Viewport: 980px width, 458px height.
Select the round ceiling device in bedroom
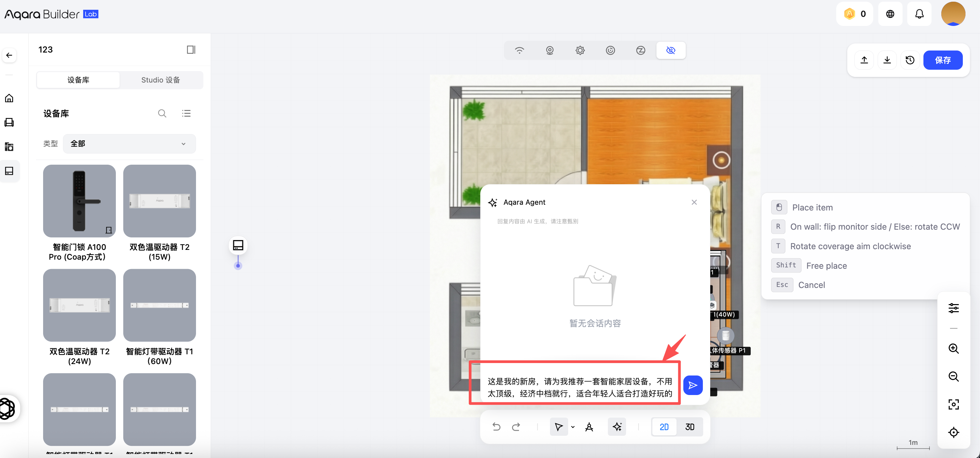point(721,160)
